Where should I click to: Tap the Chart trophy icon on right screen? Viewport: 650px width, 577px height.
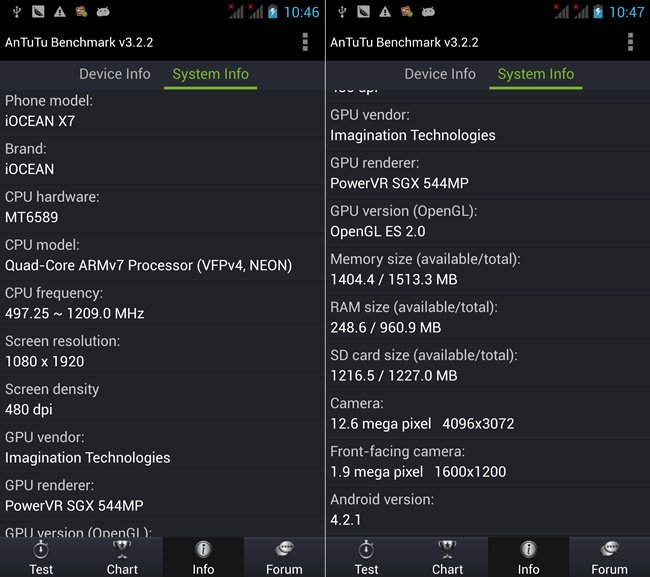(x=447, y=549)
